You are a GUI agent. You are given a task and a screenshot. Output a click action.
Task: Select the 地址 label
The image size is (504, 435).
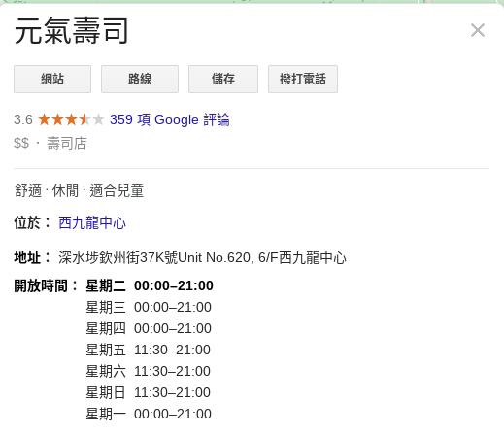click(x=32, y=258)
